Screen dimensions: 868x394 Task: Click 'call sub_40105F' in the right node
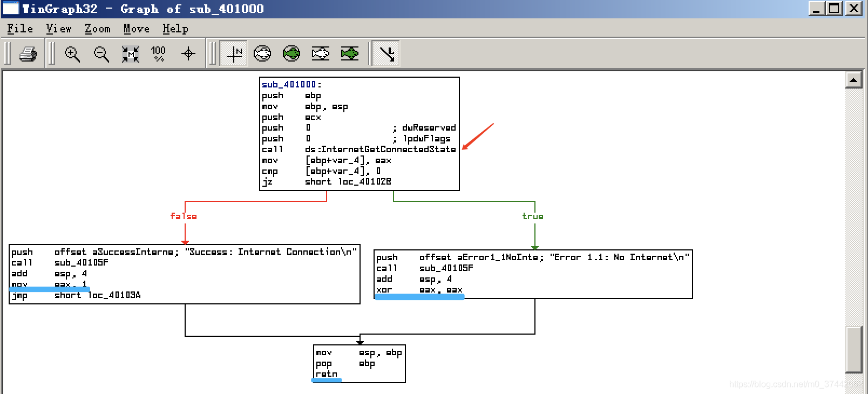pos(425,268)
